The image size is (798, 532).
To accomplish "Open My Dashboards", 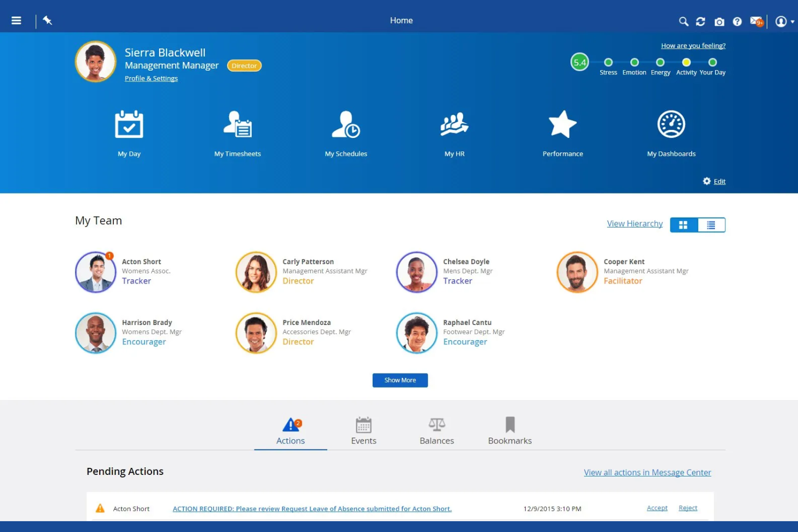I will (671, 124).
